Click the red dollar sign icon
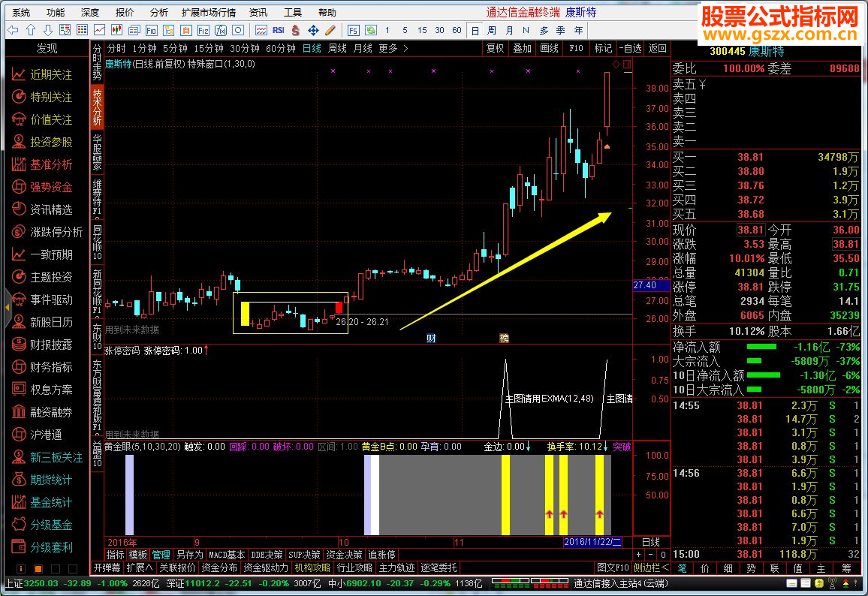This screenshot has width=868, height=596. (x=296, y=30)
